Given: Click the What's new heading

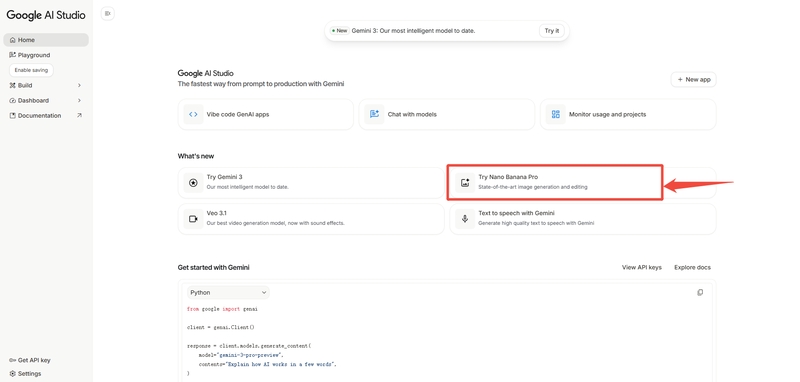Looking at the screenshot, I should tap(196, 156).
